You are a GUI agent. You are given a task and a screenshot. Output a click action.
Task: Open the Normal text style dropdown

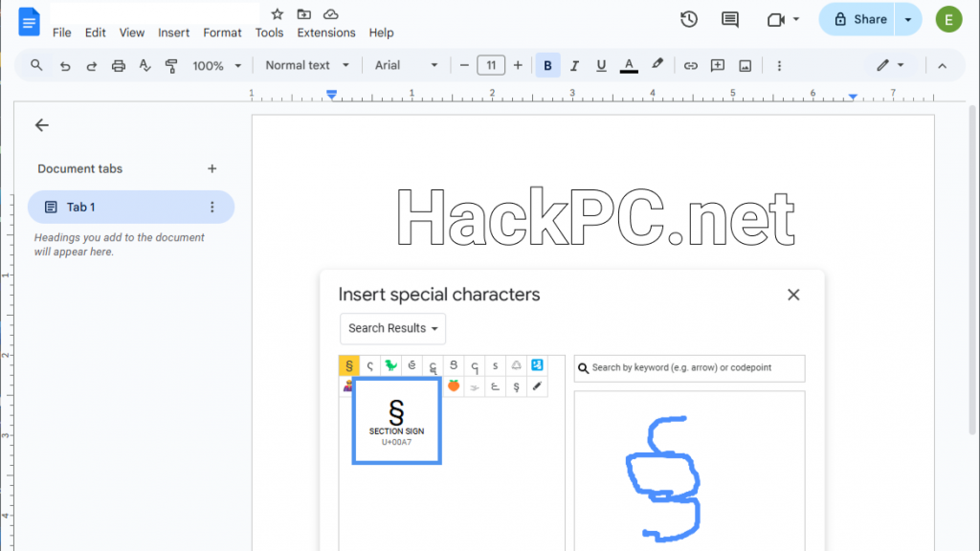coord(307,66)
